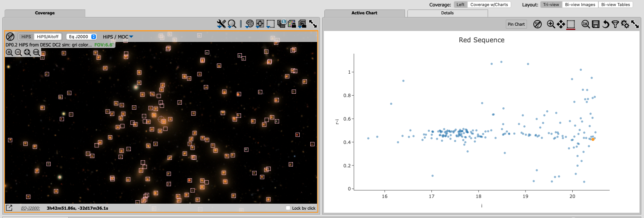Activate the chart rectangular select tool

point(571,24)
